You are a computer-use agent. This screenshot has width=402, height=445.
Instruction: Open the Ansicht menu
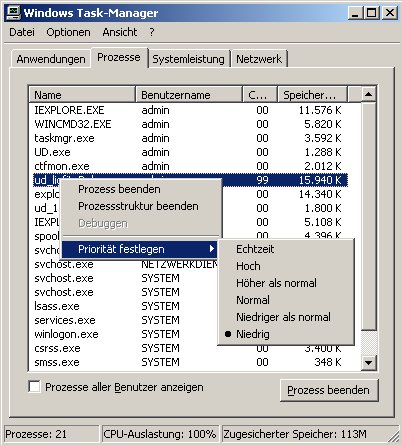[120, 32]
